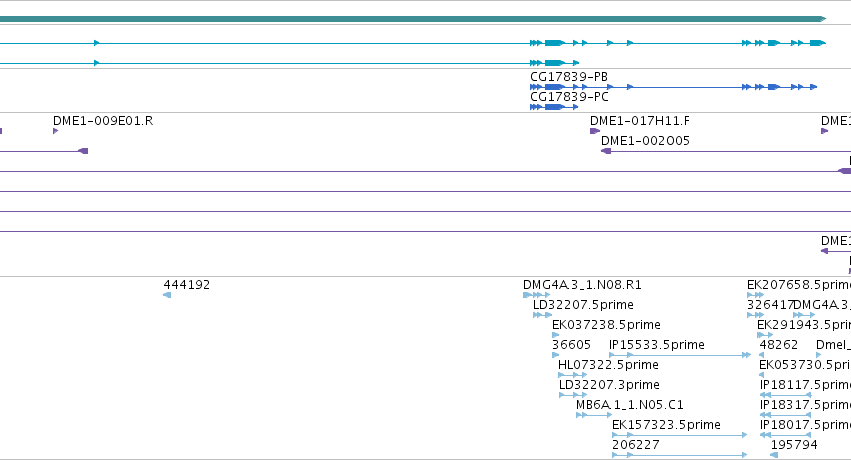Click the purple arrowhead under DME1-002O05
Screen dimensions: 851x460
tap(606, 151)
